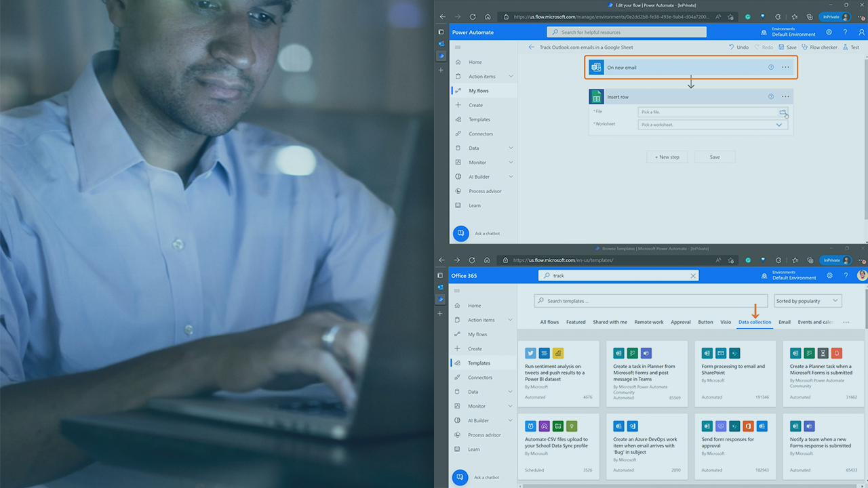Switch to the Data collection tab
This screenshot has height=488, width=868.
pyautogui.click(x=755, y=322)
